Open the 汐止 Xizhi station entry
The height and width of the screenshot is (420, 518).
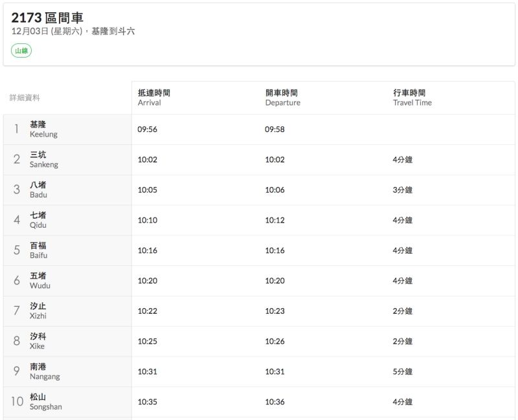38,311
